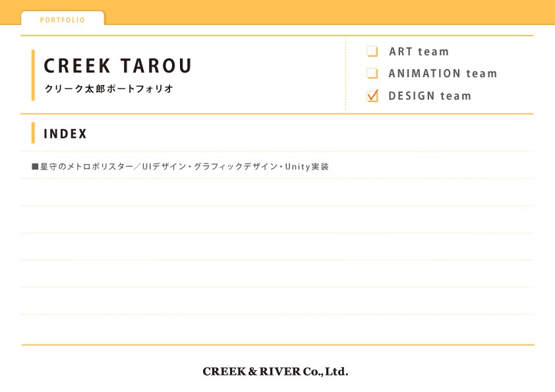Uncheck the DESIGN team checkbox
The width and height of the screenshot is (555, 392).
[372, 96]
